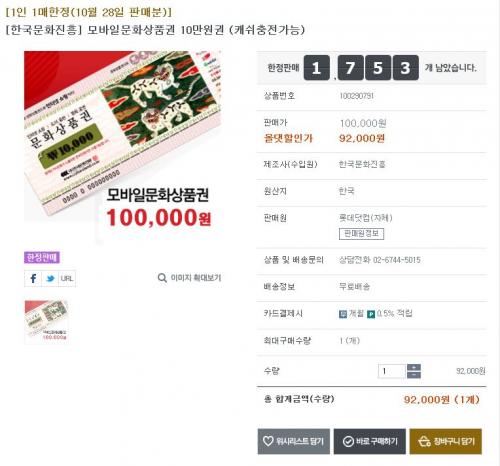Click basket icon on cart button

pos(424,441)
